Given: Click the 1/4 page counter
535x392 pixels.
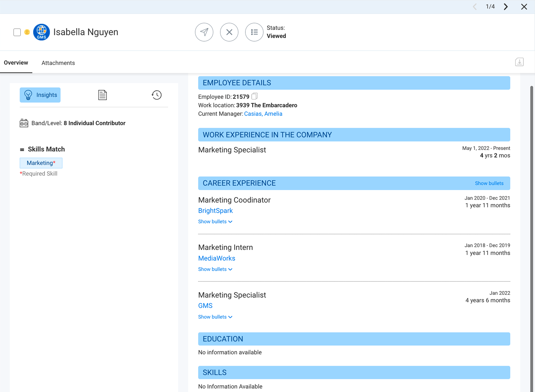Looking at the screenshot, I should point(490,6).
